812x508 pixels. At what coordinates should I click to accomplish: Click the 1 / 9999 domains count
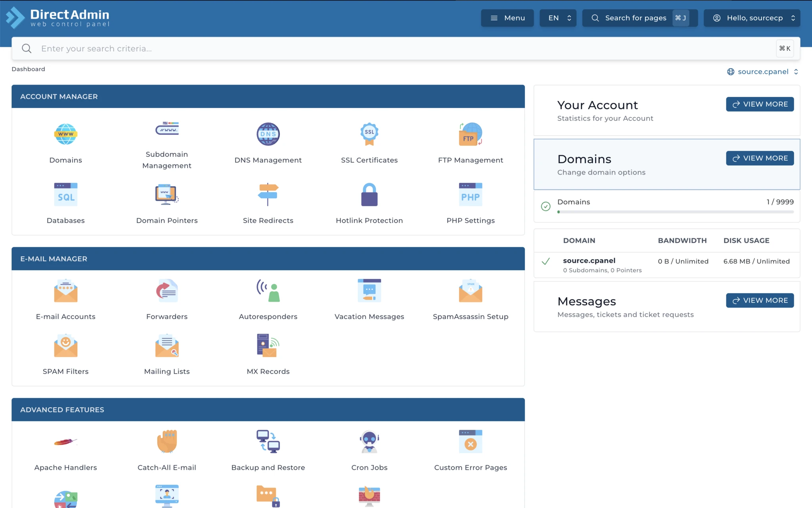point(780,202)
